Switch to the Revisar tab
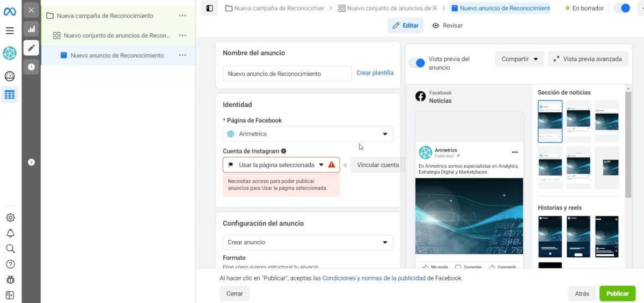 click(447, 25)
